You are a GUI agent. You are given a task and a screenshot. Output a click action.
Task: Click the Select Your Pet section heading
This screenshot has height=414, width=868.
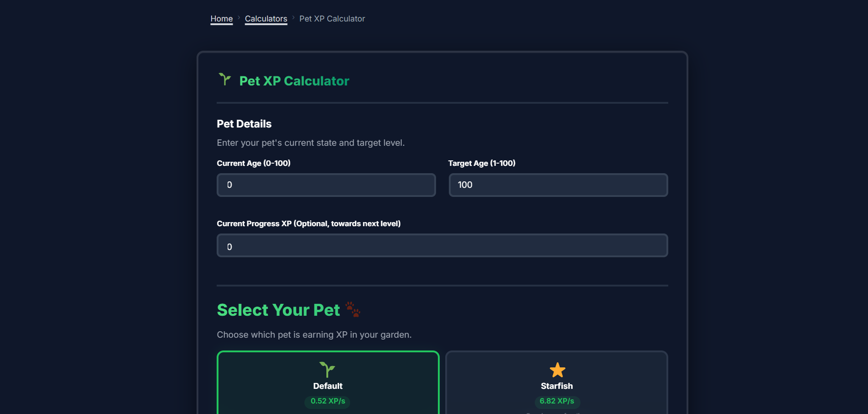click(x=278, y=310)
